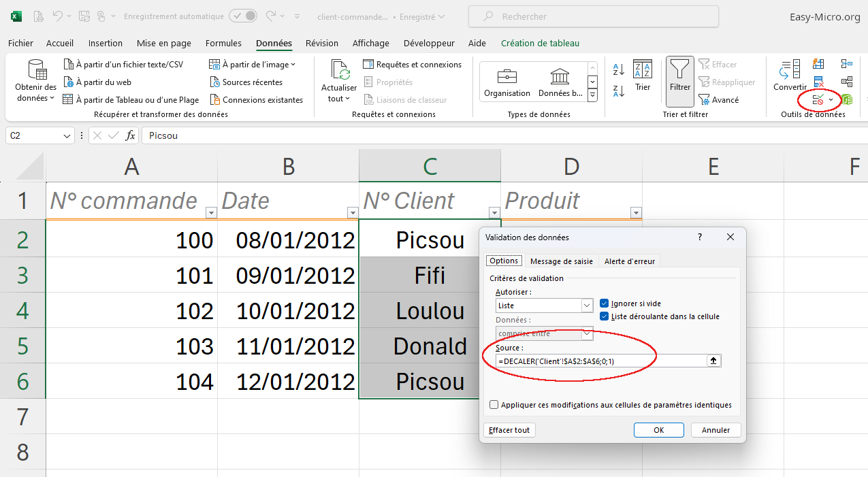Open Obtenir des données
The image size is (868, 477).
36,80
